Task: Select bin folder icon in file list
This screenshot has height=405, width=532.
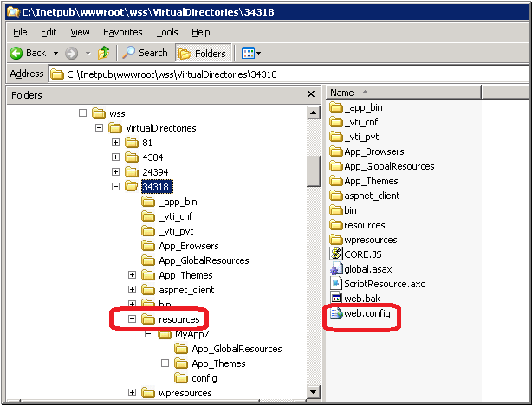Action: 336,210
